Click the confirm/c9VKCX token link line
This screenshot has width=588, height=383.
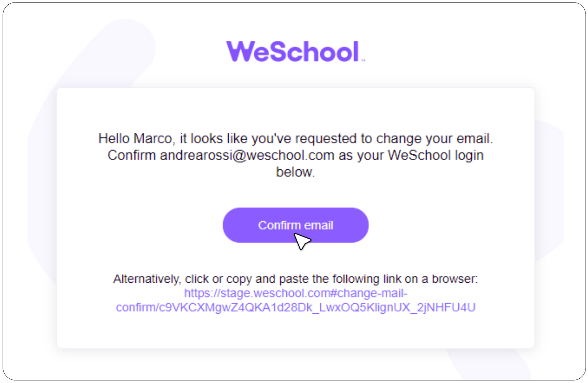point(295,308)
